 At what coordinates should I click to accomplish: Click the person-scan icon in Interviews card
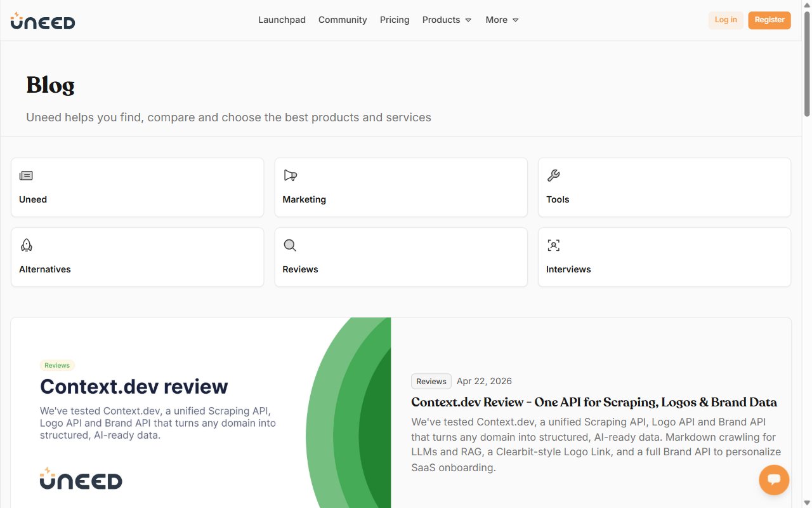[x=553, y=245]
